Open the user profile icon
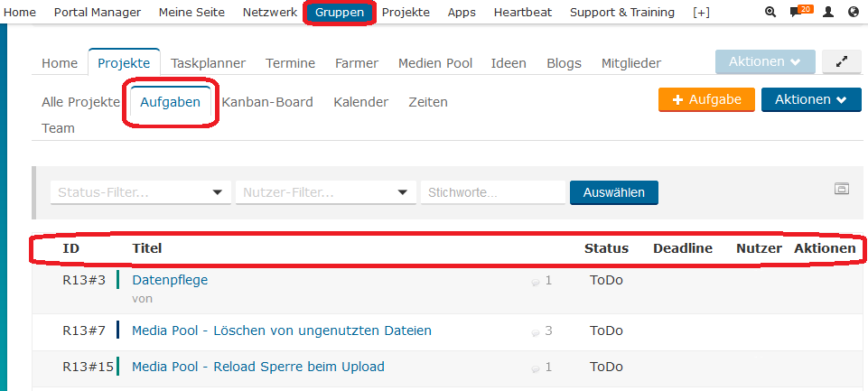 [828, 12]
